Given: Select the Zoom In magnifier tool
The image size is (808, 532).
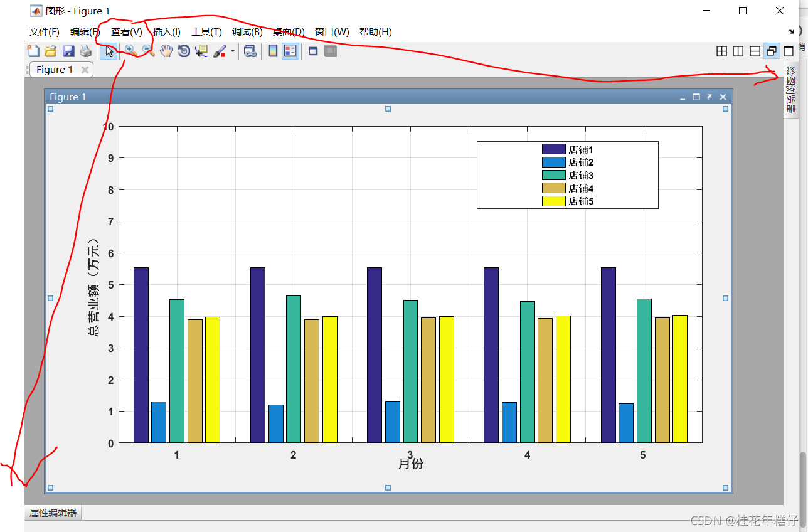Looking at the screenshot, I should pyautogui.click(x=130, y=51).
